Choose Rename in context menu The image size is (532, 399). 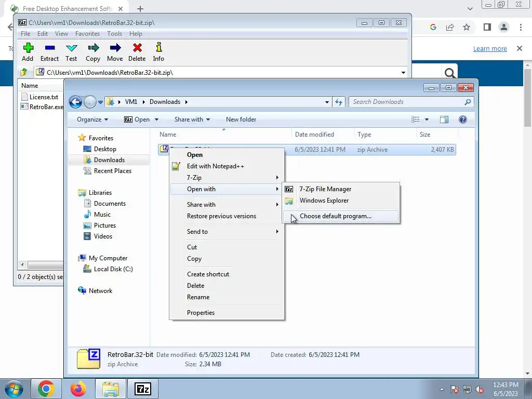[x=227, y=297]
